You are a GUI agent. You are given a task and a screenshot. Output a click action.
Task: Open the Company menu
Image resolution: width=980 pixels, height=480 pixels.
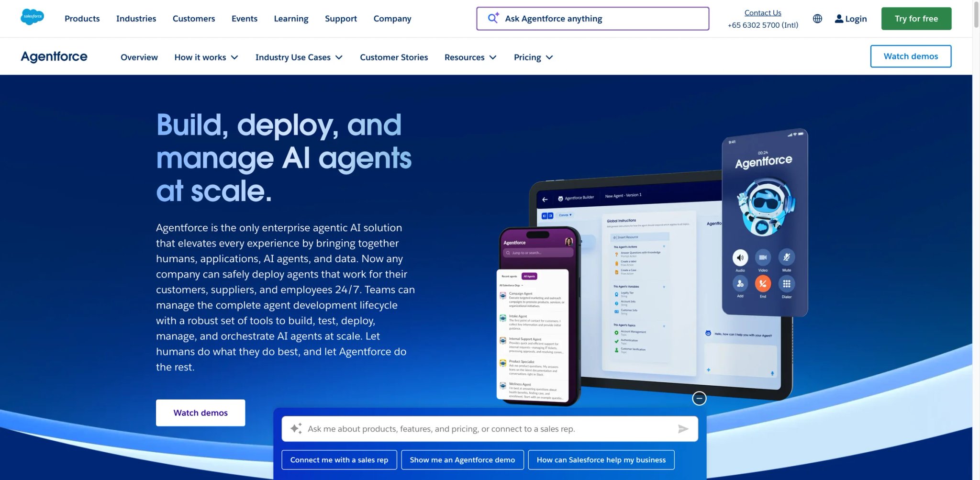tap(392, 19)
